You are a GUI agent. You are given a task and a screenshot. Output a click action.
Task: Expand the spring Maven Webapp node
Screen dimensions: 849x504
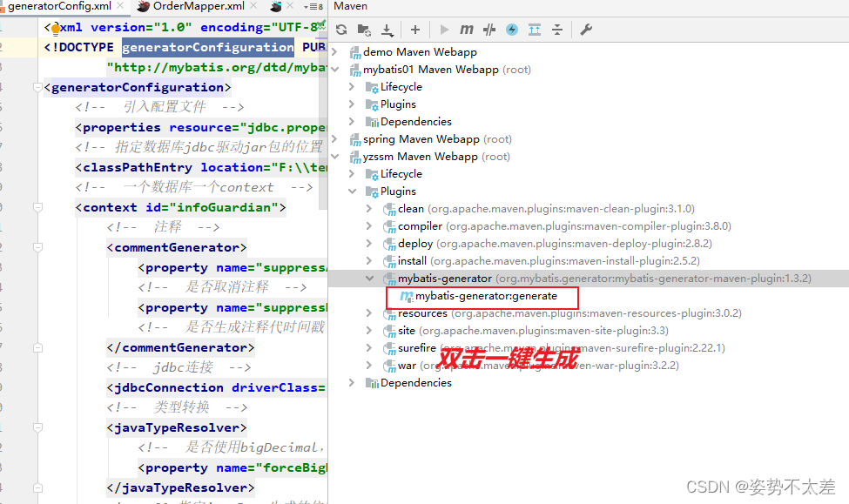coord(334,139)
